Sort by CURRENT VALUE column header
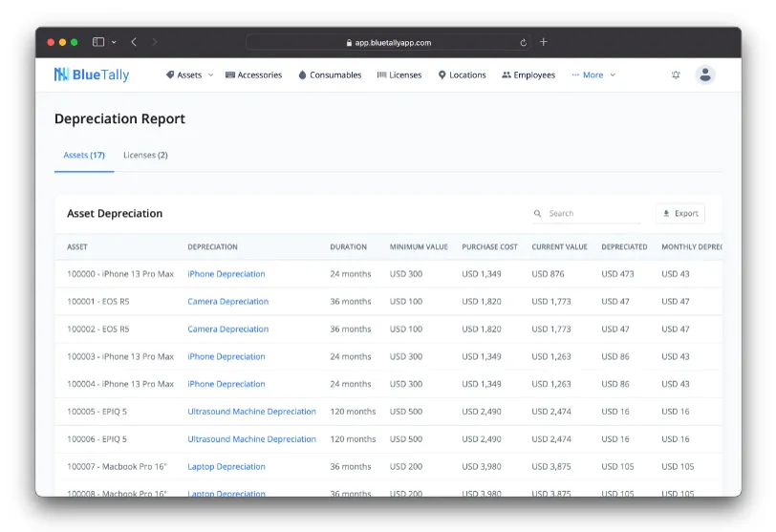Image resolution: width=776 pixels, height=532 pixels. [x=560, y=246]
